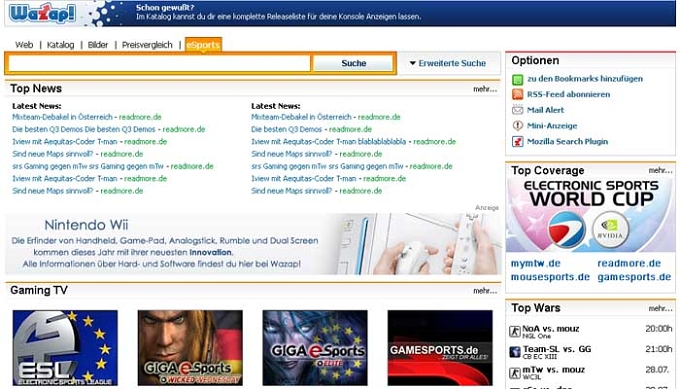Focus the search input field
This screenshot has height=389, width=680.
click(159, 63)
